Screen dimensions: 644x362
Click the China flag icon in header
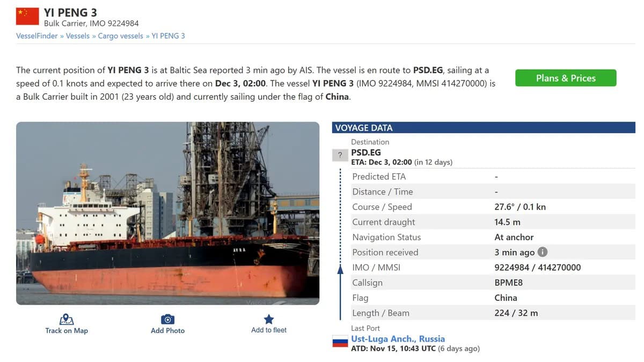(27, 16)
